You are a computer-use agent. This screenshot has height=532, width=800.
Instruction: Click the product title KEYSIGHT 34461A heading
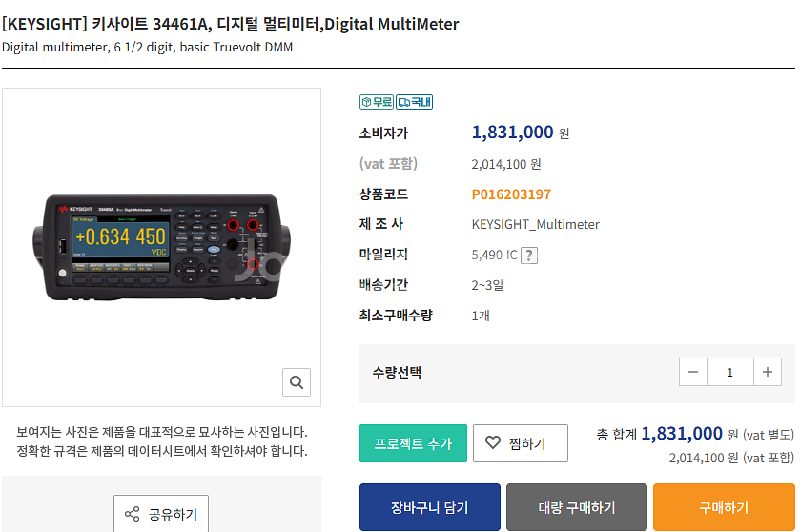(231, 24)
